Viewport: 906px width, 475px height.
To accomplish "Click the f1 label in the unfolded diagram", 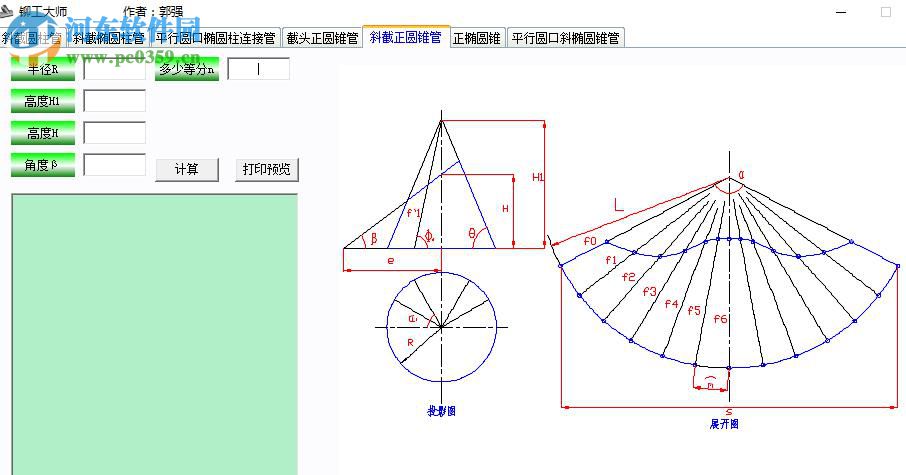I will tap(611, 260).
